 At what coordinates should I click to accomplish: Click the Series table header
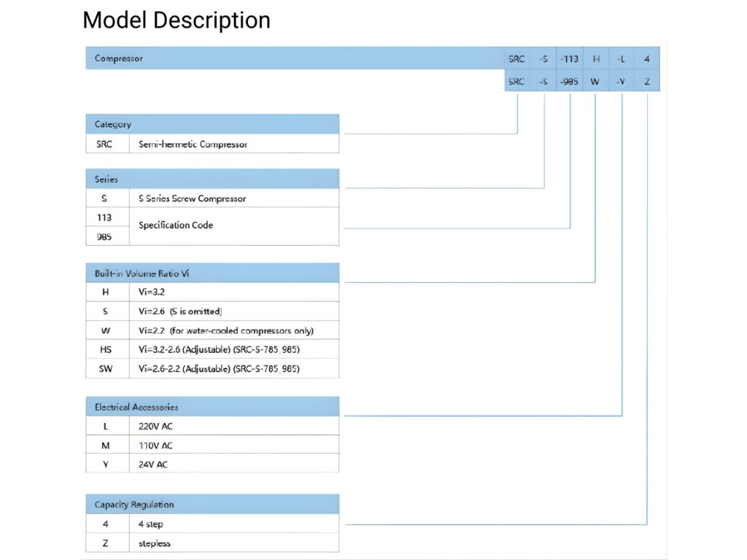point(212,179)
